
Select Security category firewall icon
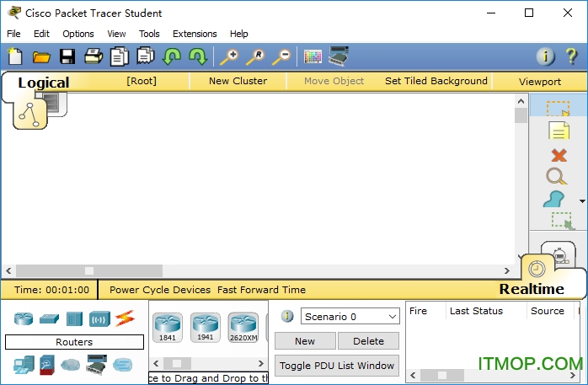tap(47, 365)
